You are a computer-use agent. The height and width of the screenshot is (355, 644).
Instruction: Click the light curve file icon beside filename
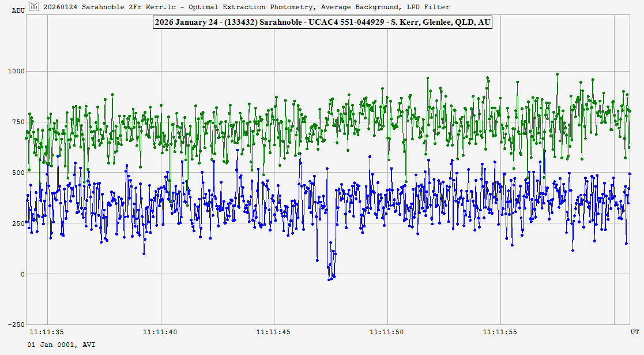tap(34, 6)
